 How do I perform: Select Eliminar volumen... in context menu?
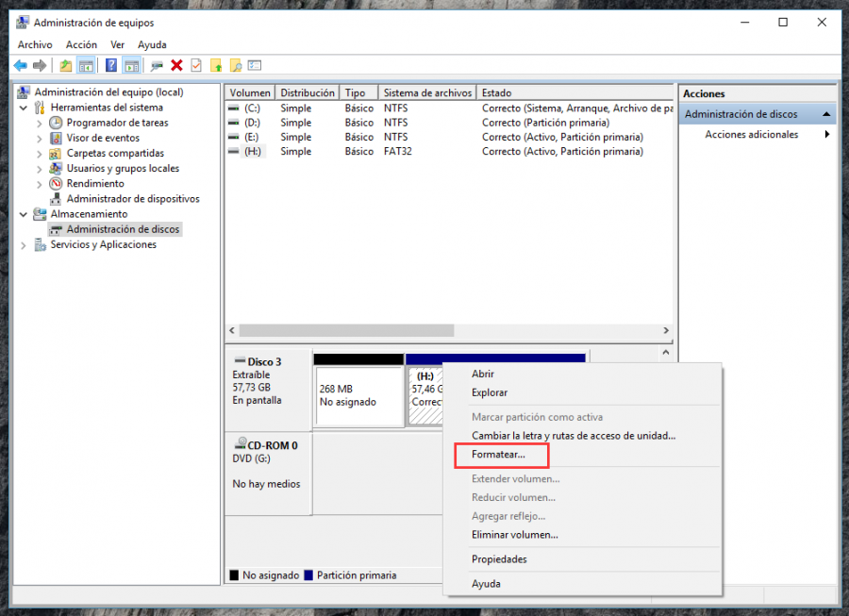pyautogui.click(x=514, y=535)
